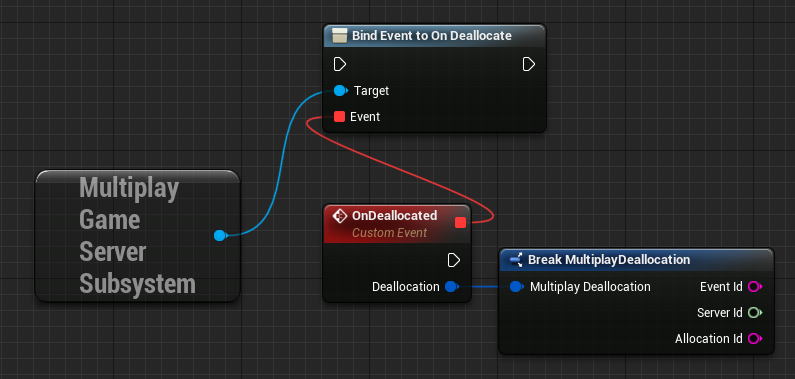Select the Deallocation output pin on OnDeallocated
This screenshot has height=379, width=795.
pos(452,287)
